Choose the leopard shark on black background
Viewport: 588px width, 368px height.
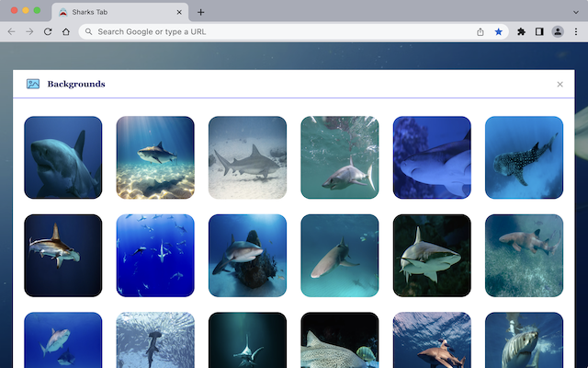click(340, 340)
